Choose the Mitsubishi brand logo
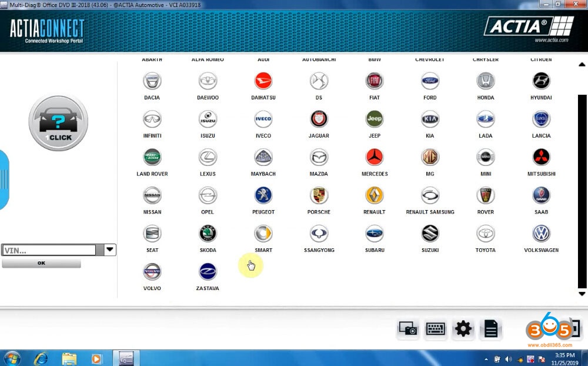This screenshot has height=366, width=588. click(541, 157)
